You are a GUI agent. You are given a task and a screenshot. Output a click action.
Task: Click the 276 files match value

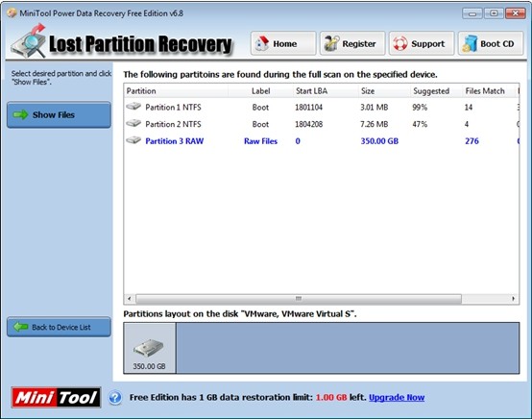tap(472, 141)
